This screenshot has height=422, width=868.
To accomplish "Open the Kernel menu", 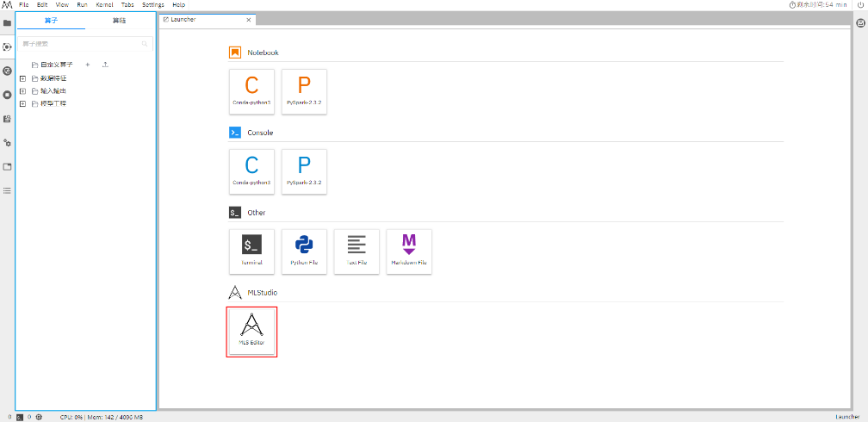I will (105, 4).
